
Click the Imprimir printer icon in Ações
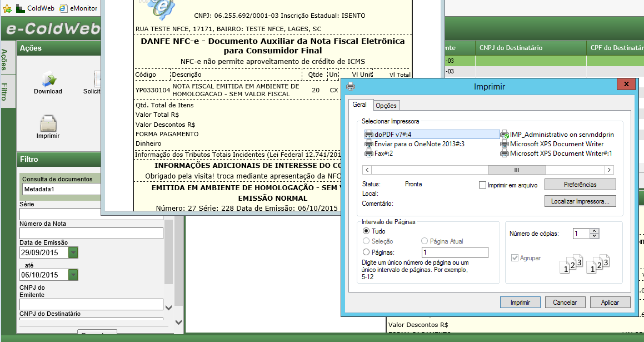(x=48, y=124)
